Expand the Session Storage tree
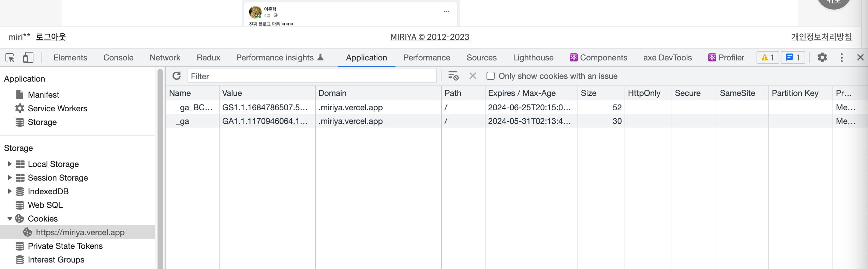This screenshot has height=269, width=868. pos(10,178)
